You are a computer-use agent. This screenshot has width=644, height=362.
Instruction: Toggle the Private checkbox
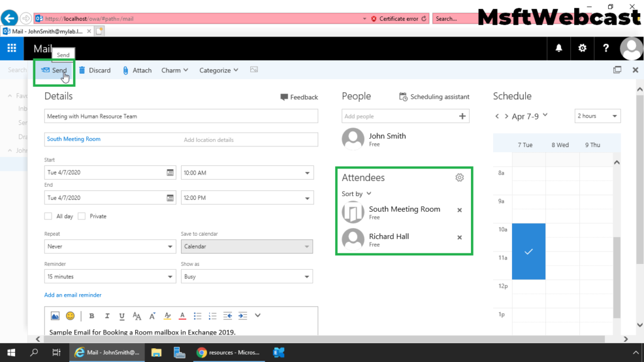pyautogui.click(x=82, y=216)
